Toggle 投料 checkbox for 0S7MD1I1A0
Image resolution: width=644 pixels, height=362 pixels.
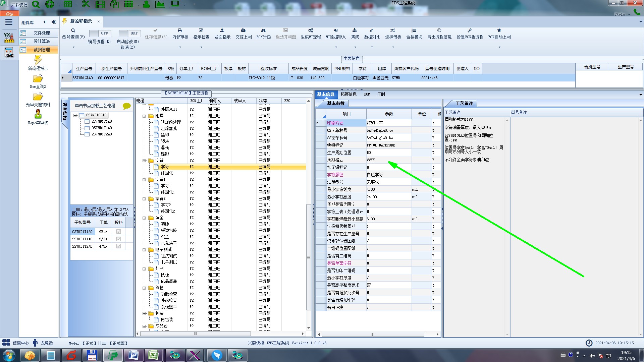pos(118,232)
